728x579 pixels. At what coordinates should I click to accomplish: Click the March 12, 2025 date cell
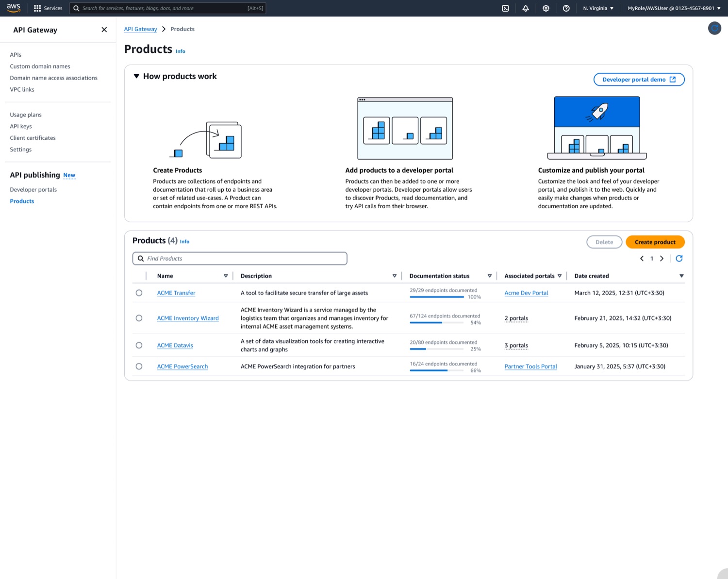[619, 293]
